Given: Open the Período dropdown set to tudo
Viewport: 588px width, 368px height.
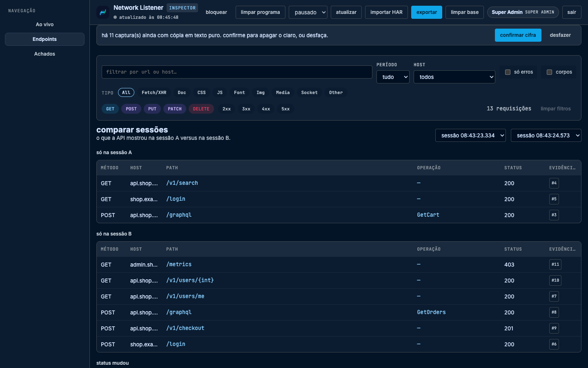Looking at the screenshot, I should 393,77.
